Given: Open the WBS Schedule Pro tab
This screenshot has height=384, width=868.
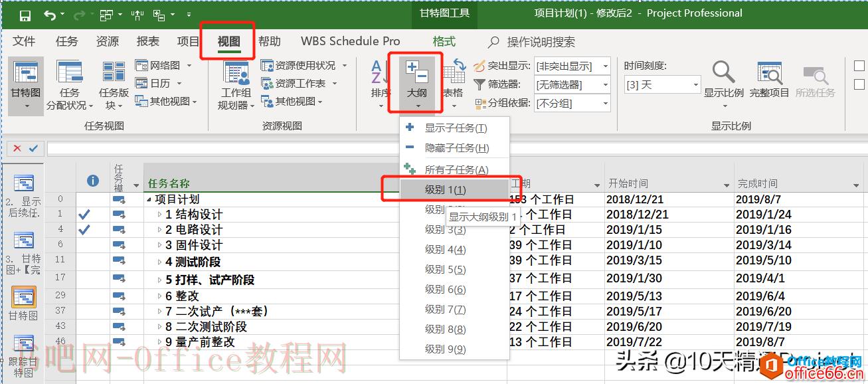Looking at the screenshot, I should [351, 41].
